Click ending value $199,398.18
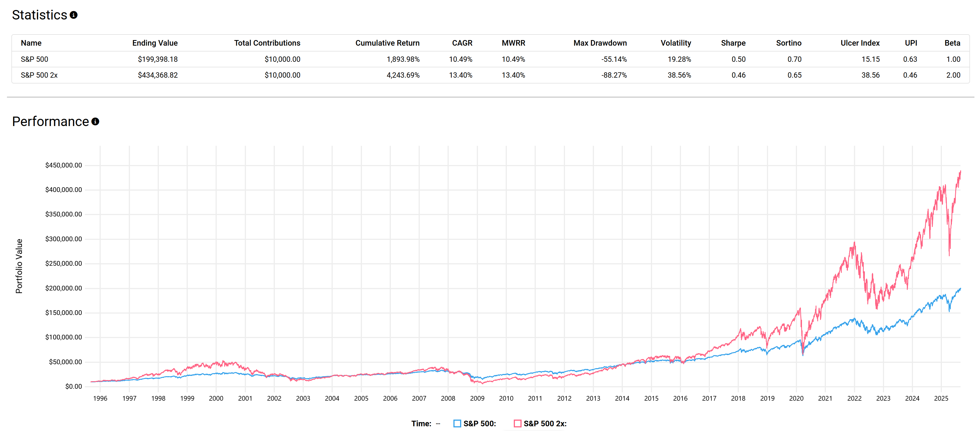980x431 pixels. pyautogui.click(x=157, y=59)
